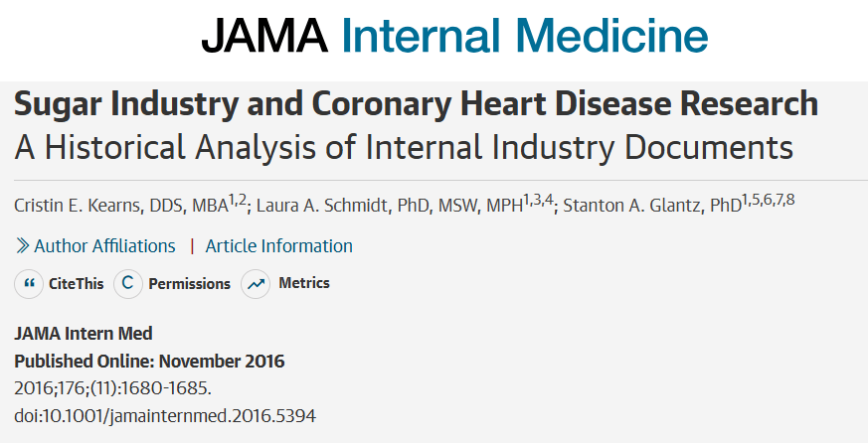
Task: Click the volume and page citation 2016;176
Action: click(112, 387)
